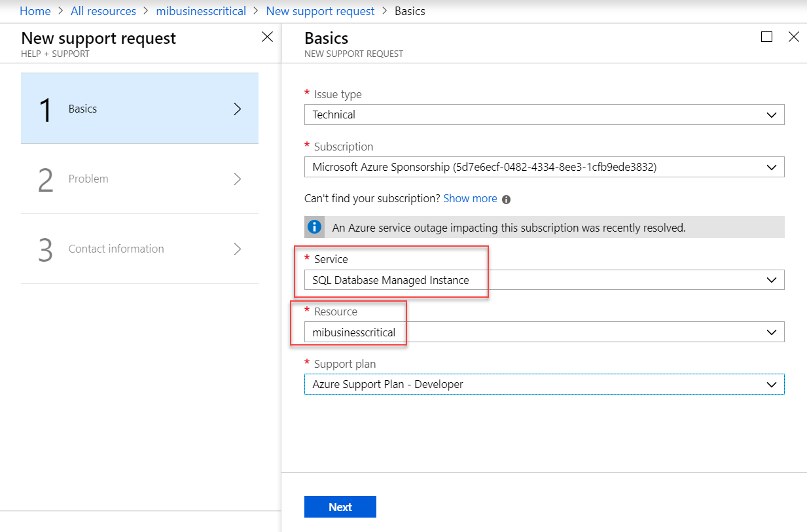Open step 3 Contact information
Viewport: 807px width, 532px height.
click(x=139, y=249)
